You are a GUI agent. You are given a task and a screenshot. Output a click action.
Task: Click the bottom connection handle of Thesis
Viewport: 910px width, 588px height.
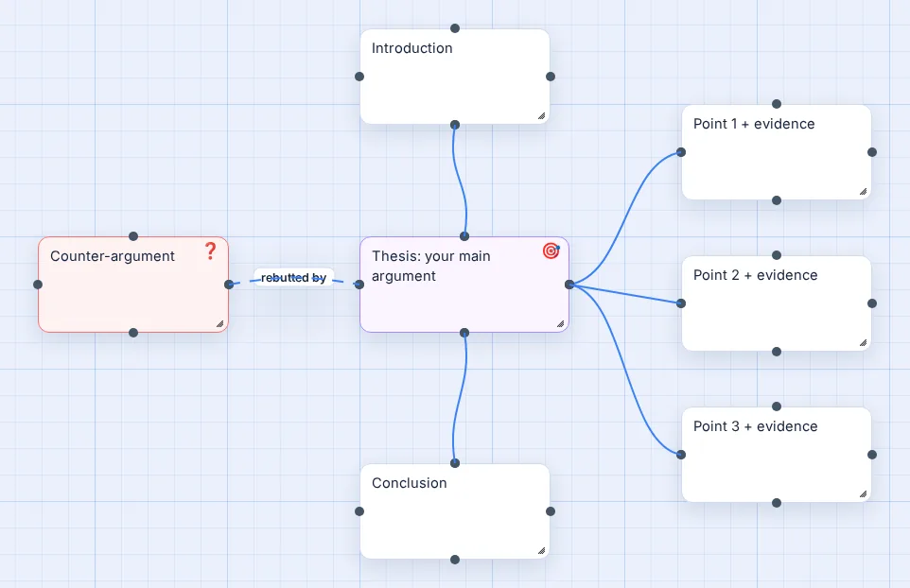[x=464, y=333]
